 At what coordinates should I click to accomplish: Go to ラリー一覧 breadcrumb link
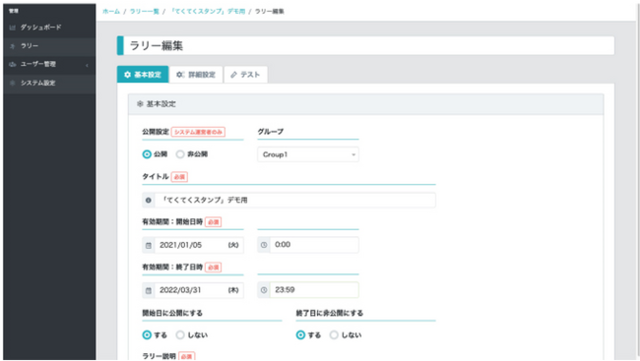(144, 11)
